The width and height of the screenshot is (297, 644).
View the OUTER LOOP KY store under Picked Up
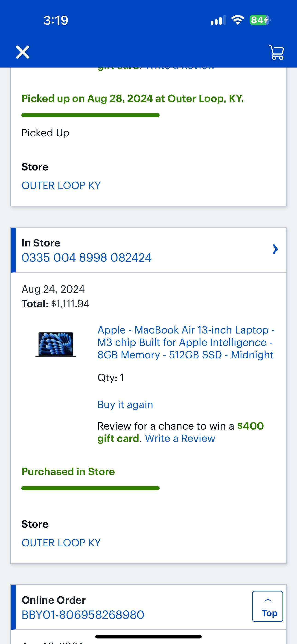click(61, 185)
